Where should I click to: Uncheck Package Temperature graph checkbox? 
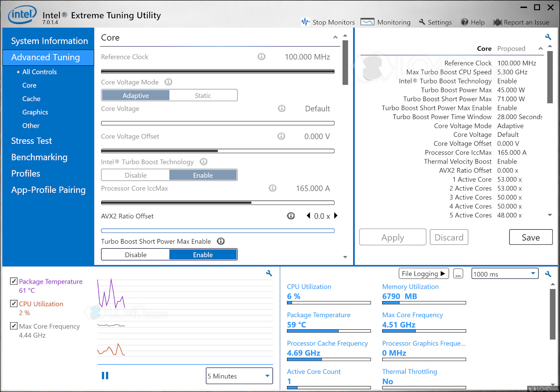coord(14,281)
